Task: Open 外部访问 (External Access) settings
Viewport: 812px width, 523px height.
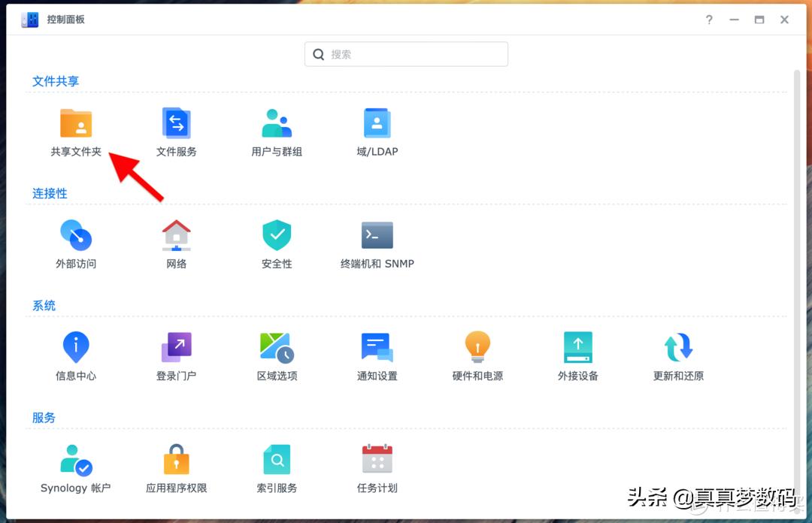Action: tap(76, 242)
